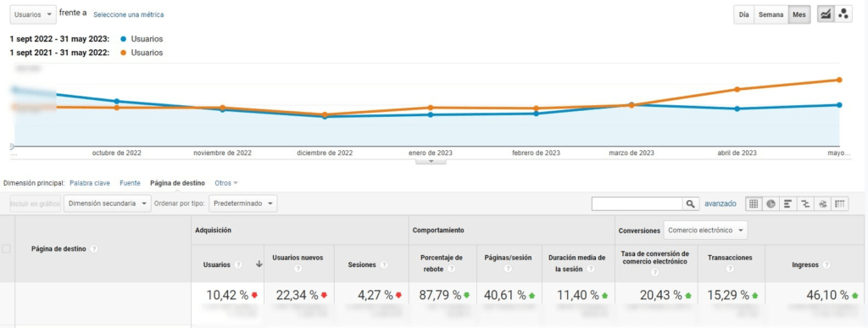Open Dimensión secundaria dropdown

pyautogui.click(x=108, y=203)
